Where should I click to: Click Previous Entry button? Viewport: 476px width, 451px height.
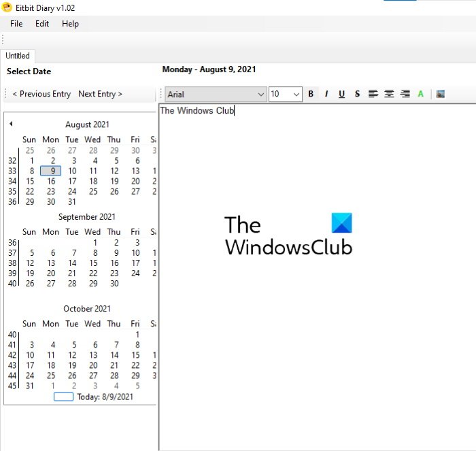41,94
